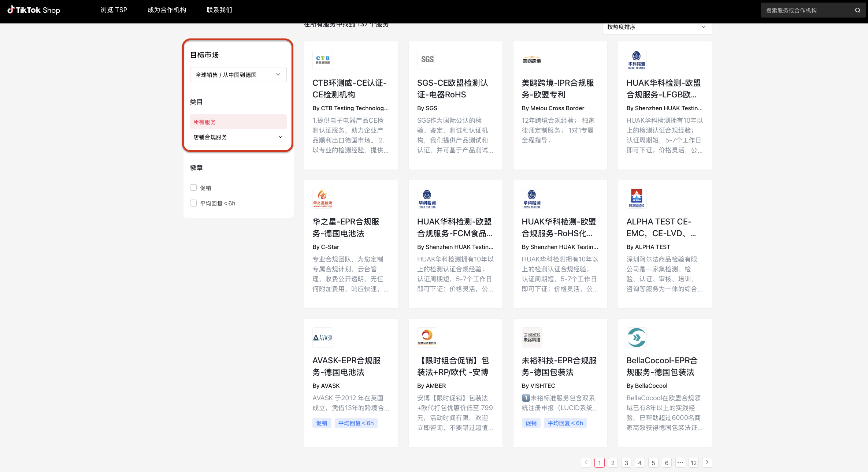The width and height of the screenshot is (868, 472).
Task: Open the 浏览 TSP menu
Action: click(x=114, y=10)
